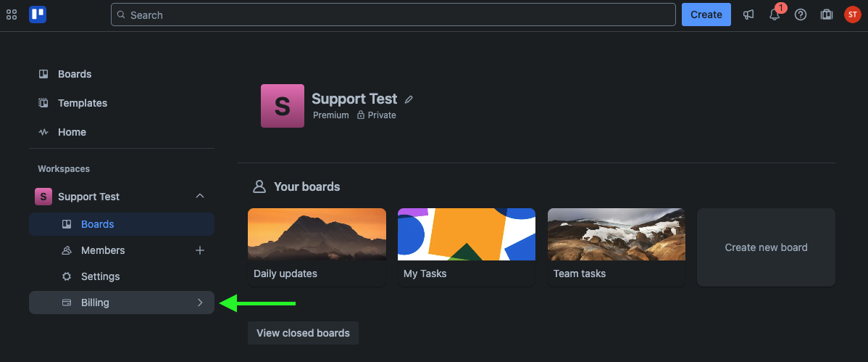Click the blue Create button
Screen dimensions: 868x362
(706, 15)
